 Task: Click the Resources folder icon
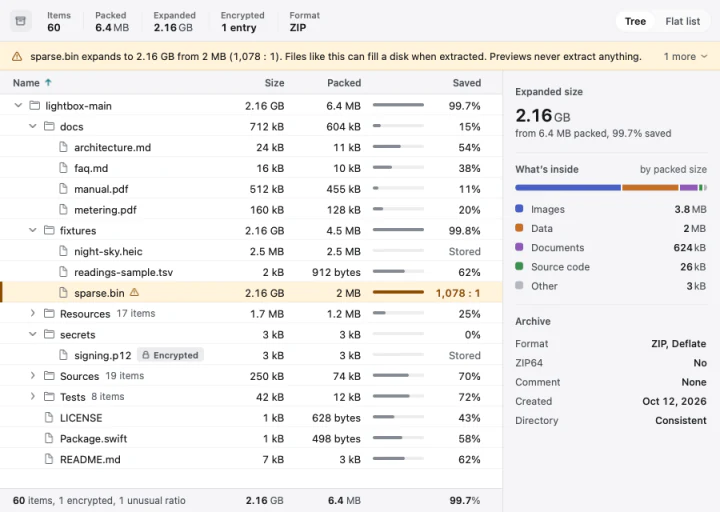pos(49,314)
